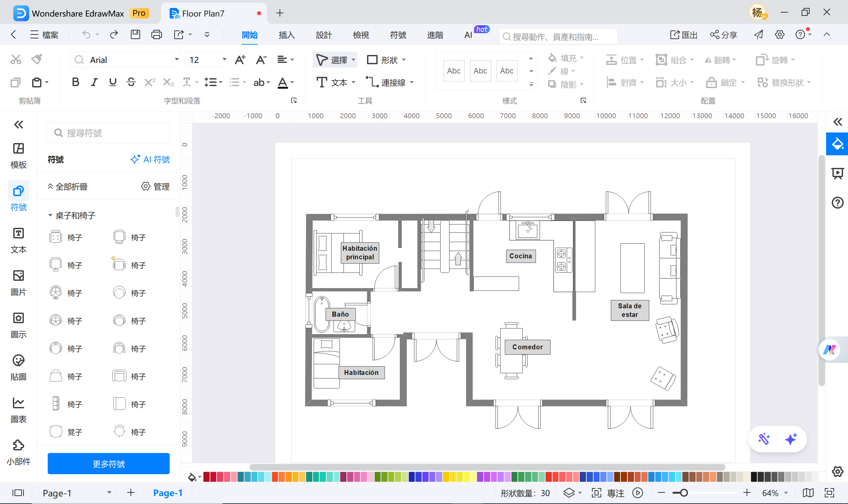Open the 小部件 widgets panel
The height and width of the screenshot is (504, 848).
(x=19, y=452)
